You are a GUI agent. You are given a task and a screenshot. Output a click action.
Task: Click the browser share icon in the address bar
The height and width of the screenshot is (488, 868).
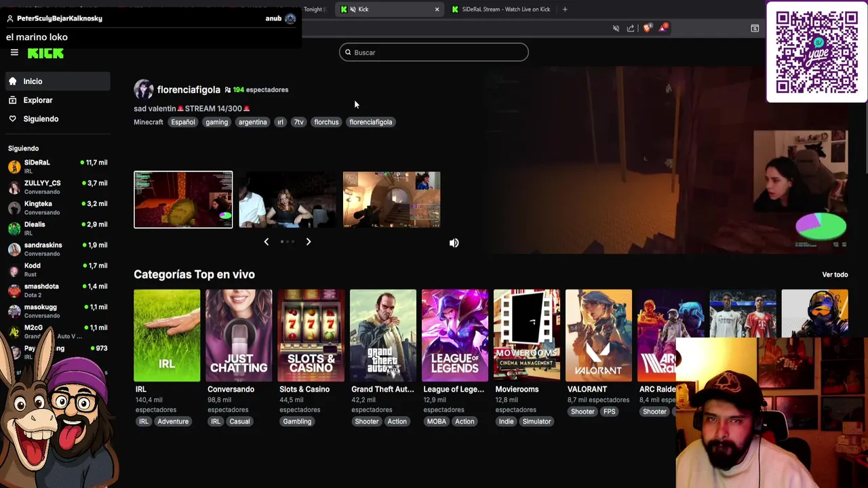pyautogui.click(x=631, y=28)
